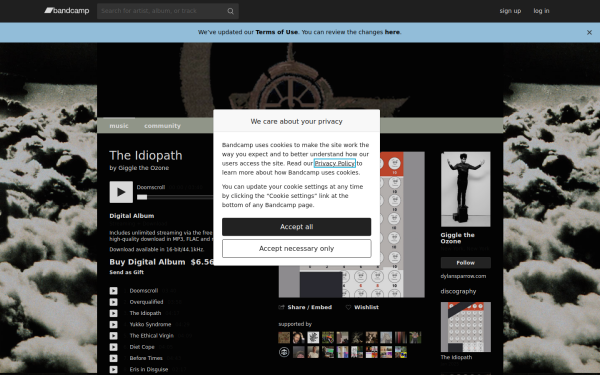
Task: Click the Bandcamp logo
Action: point(67,11)
